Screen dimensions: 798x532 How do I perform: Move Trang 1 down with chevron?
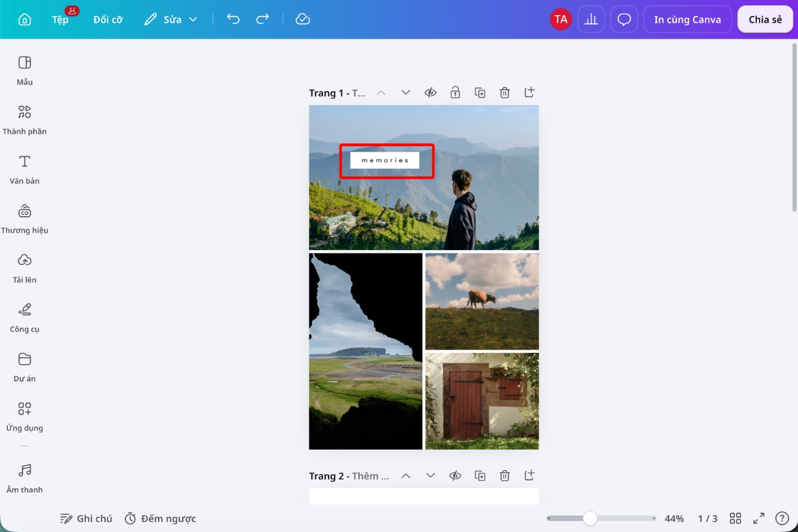[406, 92]
